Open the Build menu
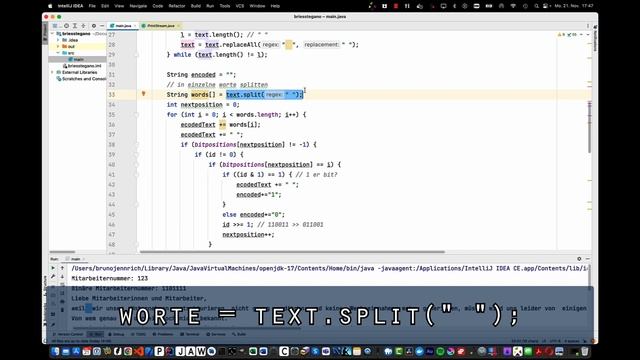The image size is (640, 360). pyautogui.click(x=196, y=6)
